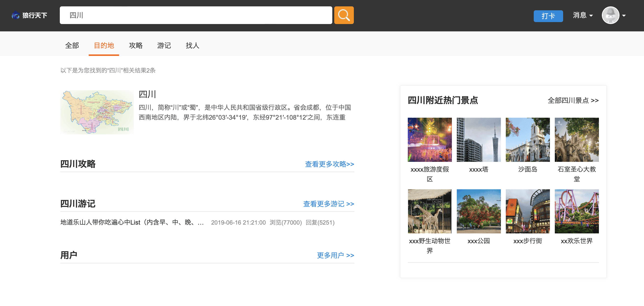The image size is (644, 306).
Task: Open the 游记 tab
Action: click(164, 45)
